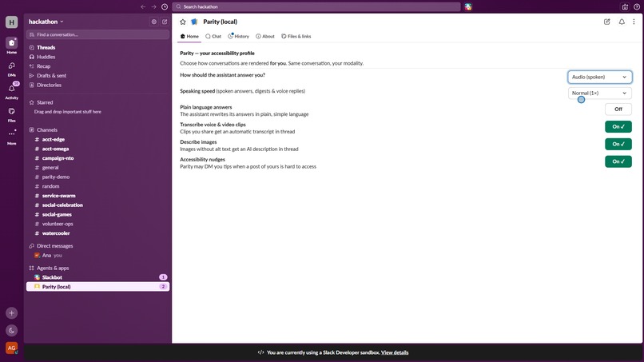Open the AG user profile avatar
644x362 pixels.
11,348
